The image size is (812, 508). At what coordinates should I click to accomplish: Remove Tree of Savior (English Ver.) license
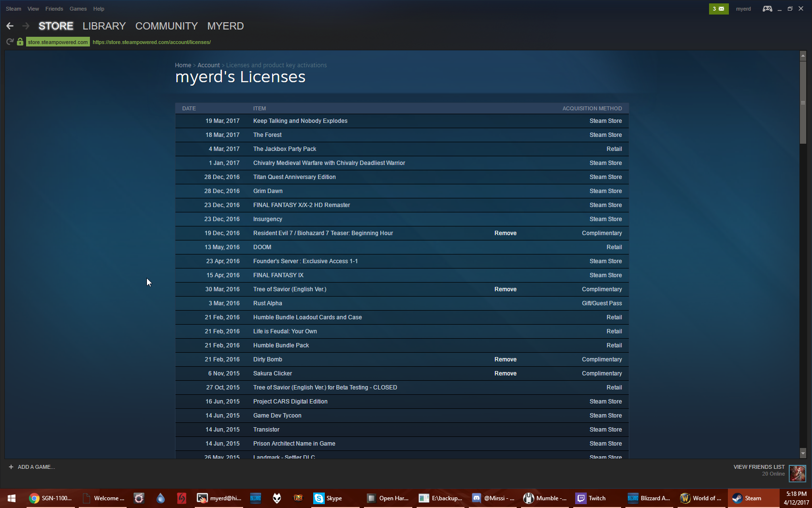point(505,289)
